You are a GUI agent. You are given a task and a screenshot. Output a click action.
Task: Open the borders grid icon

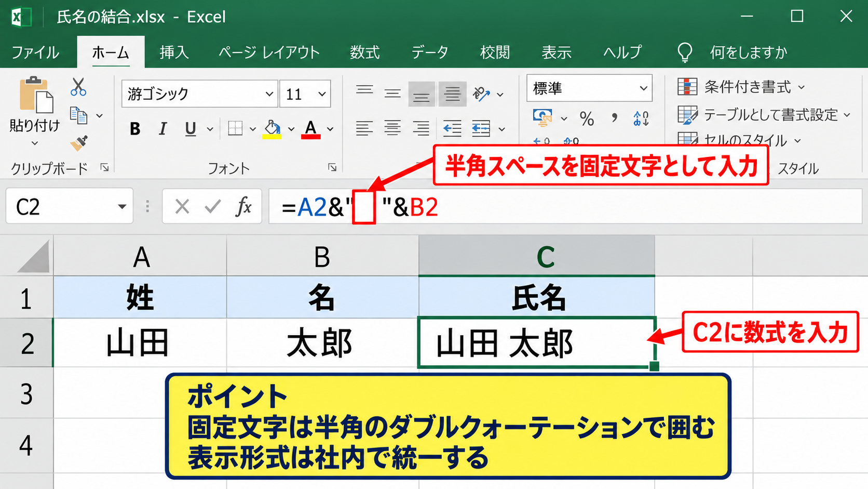coord(235,128)
